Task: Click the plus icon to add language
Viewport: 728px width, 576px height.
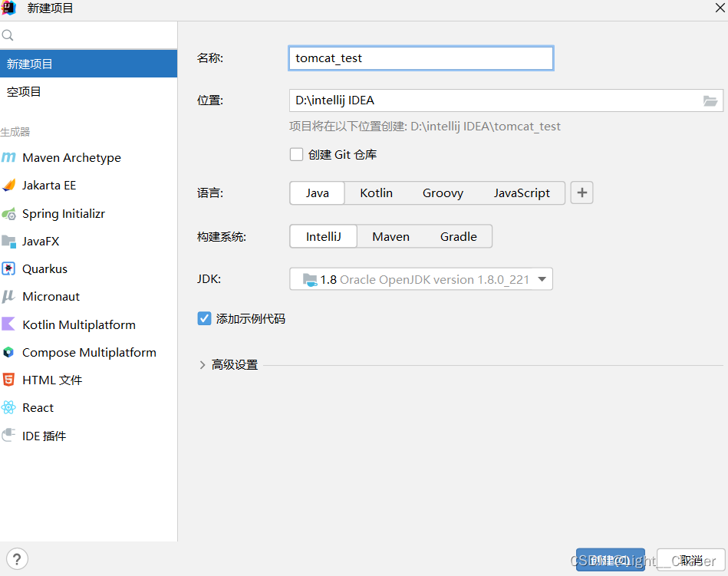Action: (581, 193)
